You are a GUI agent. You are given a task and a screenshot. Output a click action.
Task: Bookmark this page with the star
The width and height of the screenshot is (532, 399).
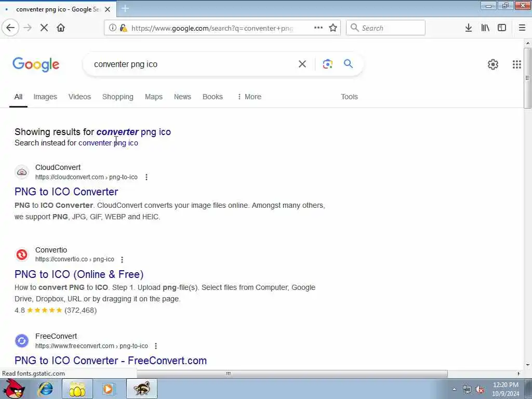tap(333, 28)
